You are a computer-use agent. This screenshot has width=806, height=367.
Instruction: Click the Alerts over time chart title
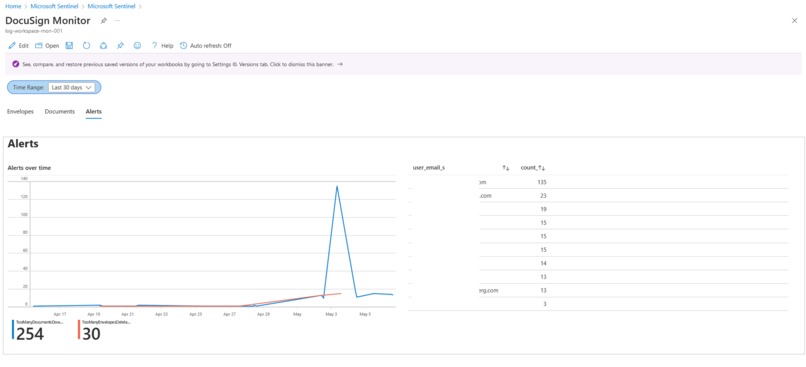[29, 168]
